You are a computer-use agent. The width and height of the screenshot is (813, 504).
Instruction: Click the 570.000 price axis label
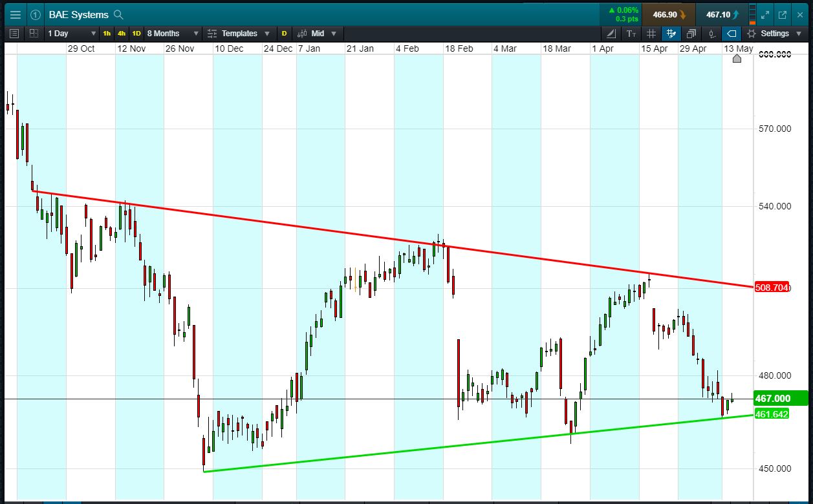(775, 129)
